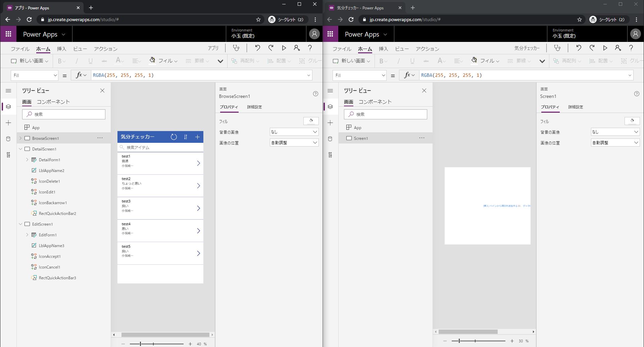
Task: Share the app in right window
Action: click(618, 48)
